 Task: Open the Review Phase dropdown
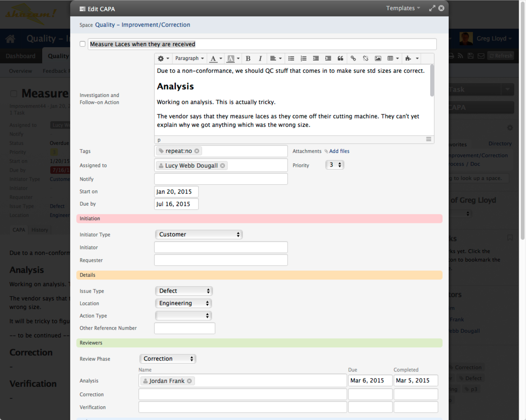pyautogui.click(x=168, y=359)
